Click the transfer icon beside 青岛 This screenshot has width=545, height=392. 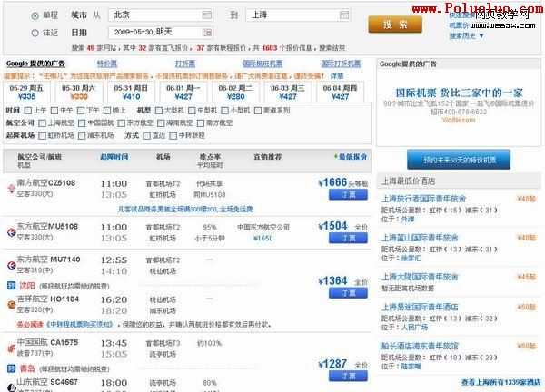point(12,368)
